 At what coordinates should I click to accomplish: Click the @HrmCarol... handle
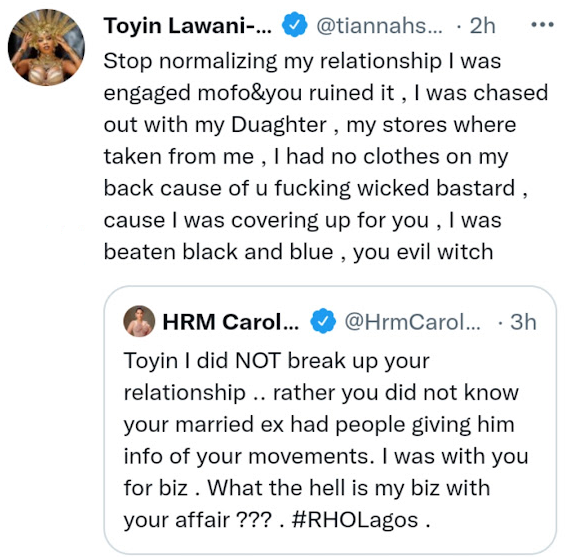[412, 322]
